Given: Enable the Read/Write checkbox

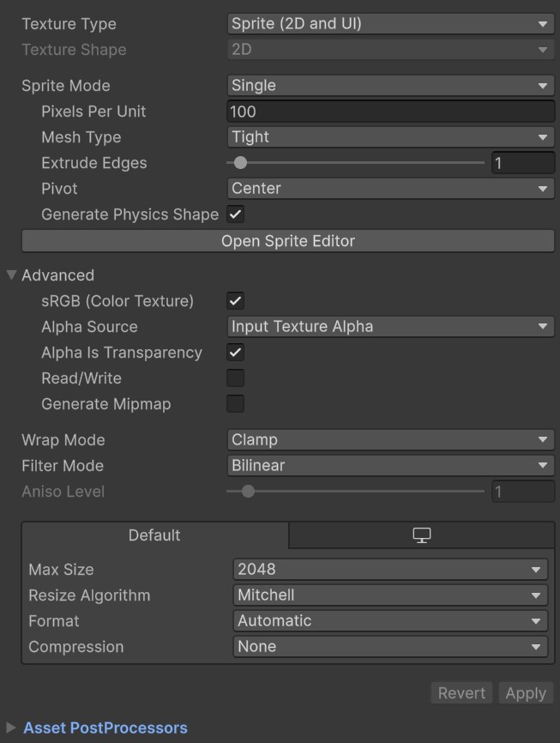Looking at the screenshot, I should tap(235, 378).
